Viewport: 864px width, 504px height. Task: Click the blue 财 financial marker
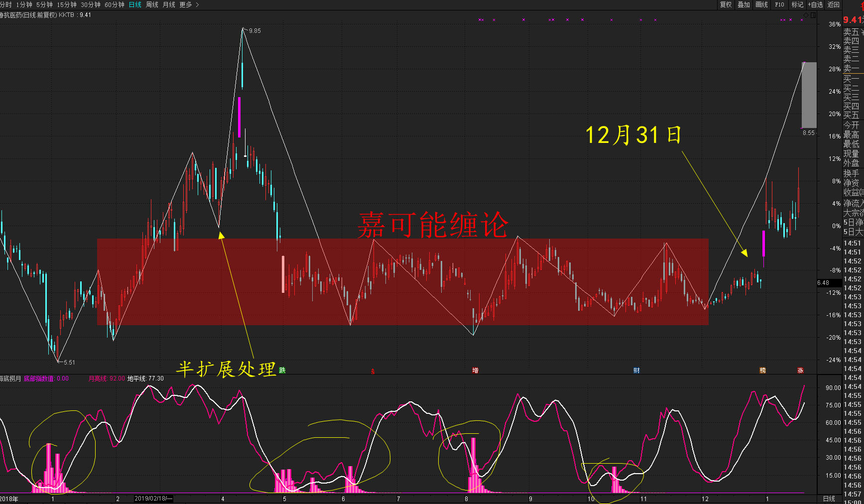pyautogui.click(x=636, y=370)
